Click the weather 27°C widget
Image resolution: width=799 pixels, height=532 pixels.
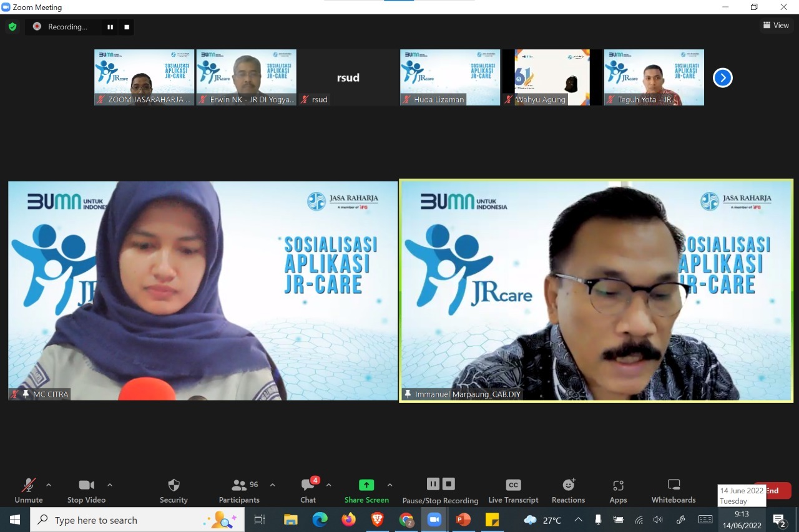coord(542,520)
